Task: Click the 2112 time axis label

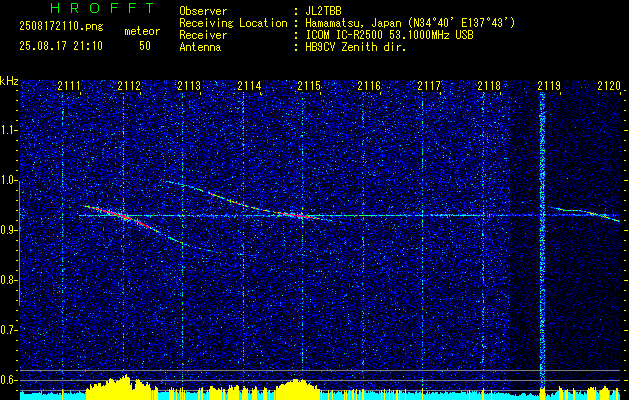Action: (x=129, y=85)
